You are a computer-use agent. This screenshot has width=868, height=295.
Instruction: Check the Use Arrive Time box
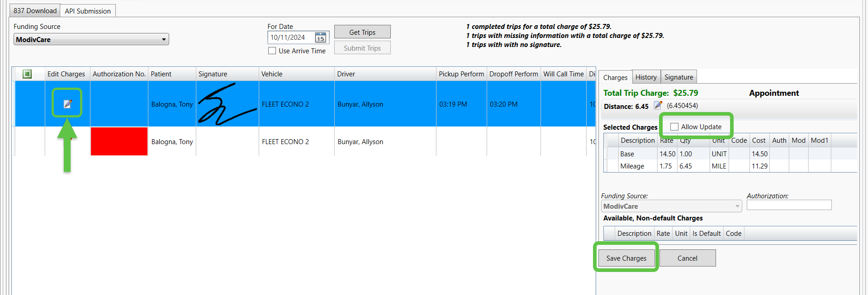click(272, 51)
